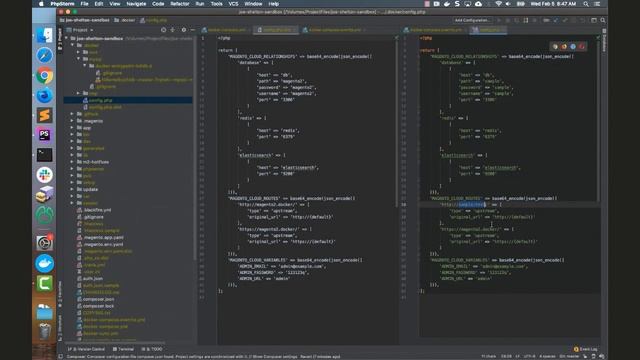Select config.php in project tree
640x360 pixels.
point(128,100)
